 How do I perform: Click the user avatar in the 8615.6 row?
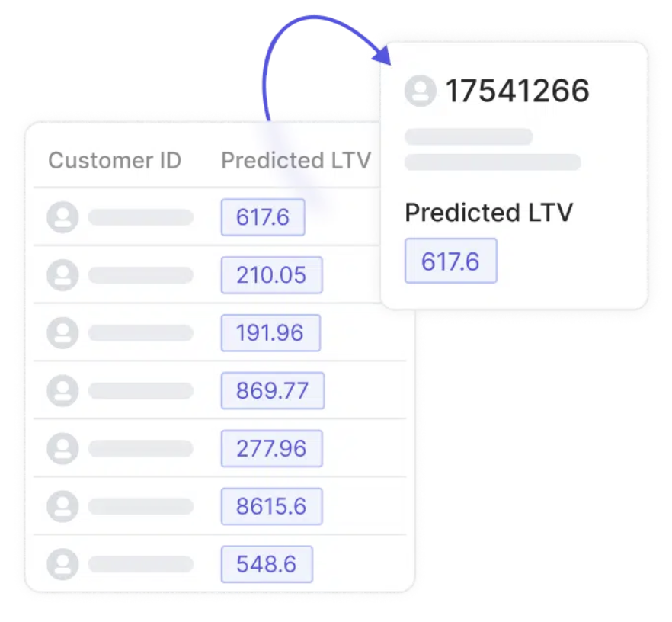(x=62, y=506)
